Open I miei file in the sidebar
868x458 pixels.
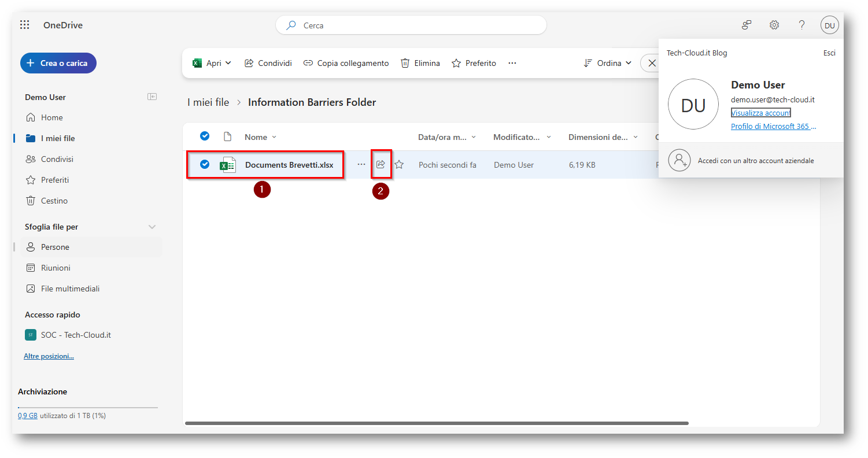58,138
